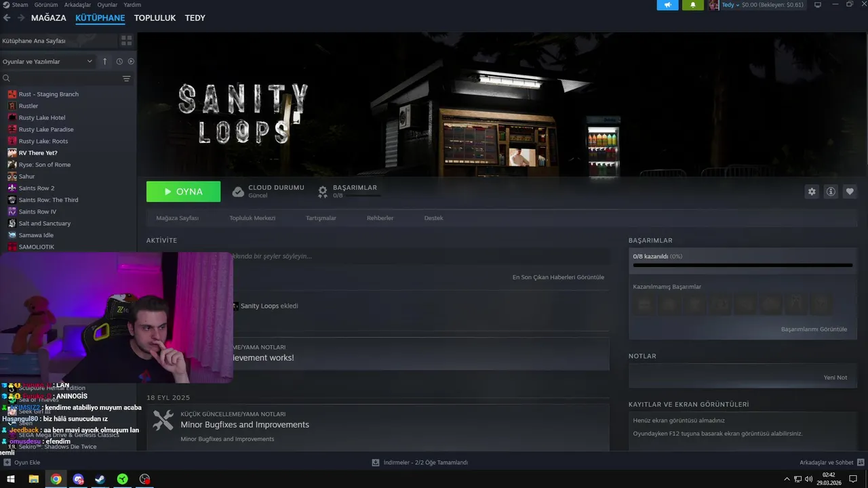Toggle the ready-to-play filter icon
Screen dimensions: 868x488
click(x=131, y=61)
